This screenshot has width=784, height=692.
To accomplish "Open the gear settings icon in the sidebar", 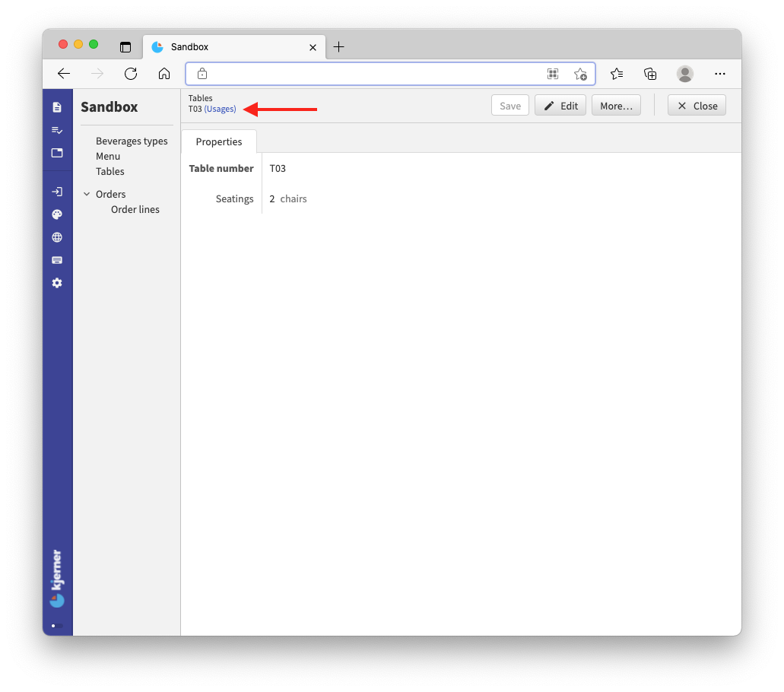I will (x=57, y=283).
